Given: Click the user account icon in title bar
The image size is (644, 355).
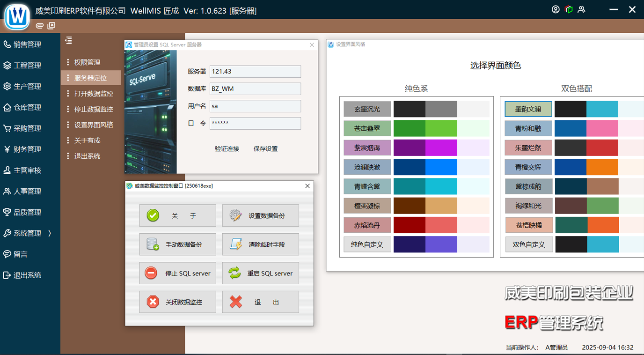Looking at the screenshot, I should pos(556,9).
